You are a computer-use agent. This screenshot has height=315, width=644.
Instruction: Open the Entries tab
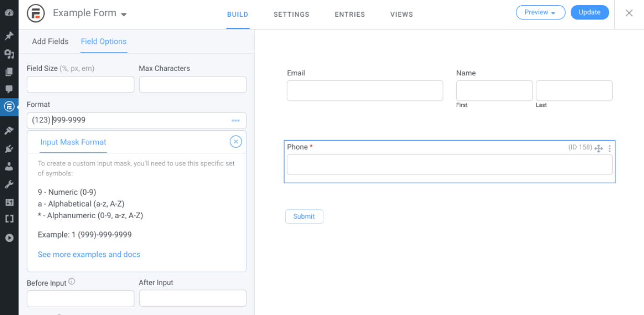(349, 15)
